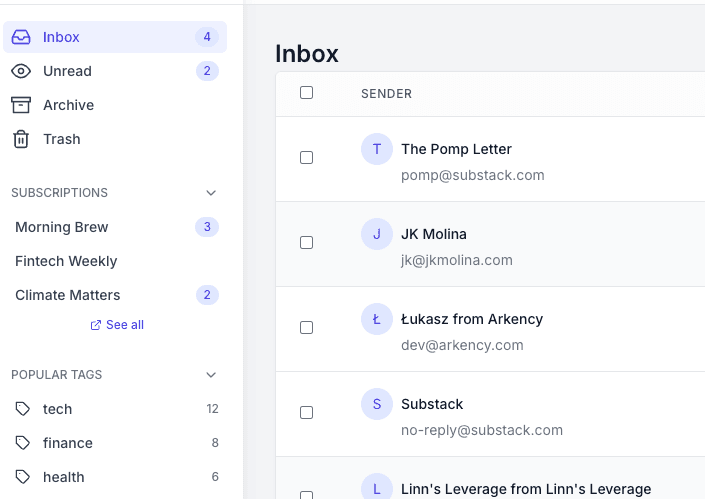Screen dimensions: 705x499
Task: Open the Trash folder
Action: 115,139
